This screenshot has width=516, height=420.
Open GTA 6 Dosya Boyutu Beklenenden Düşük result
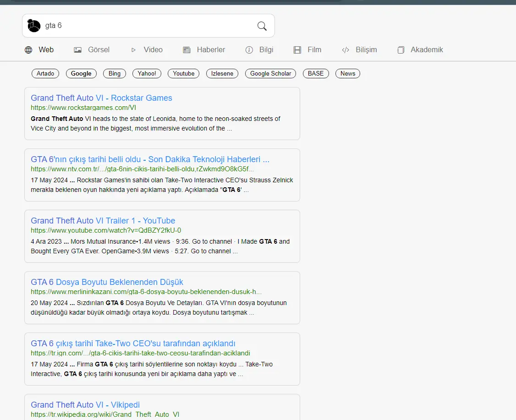(x=107, y=282)
